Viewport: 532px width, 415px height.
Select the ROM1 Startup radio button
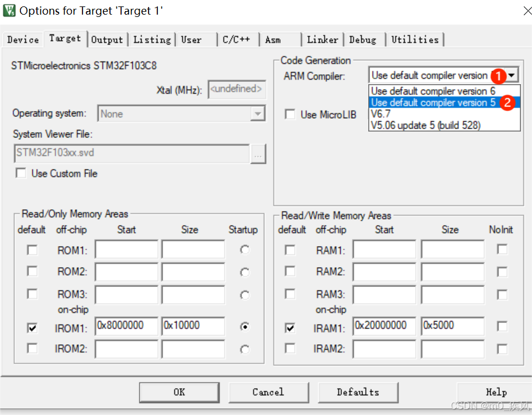[244, 250]
